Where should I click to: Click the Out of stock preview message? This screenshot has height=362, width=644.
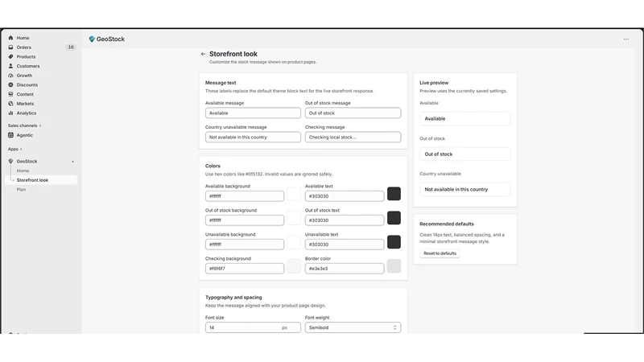coord(465,154)
